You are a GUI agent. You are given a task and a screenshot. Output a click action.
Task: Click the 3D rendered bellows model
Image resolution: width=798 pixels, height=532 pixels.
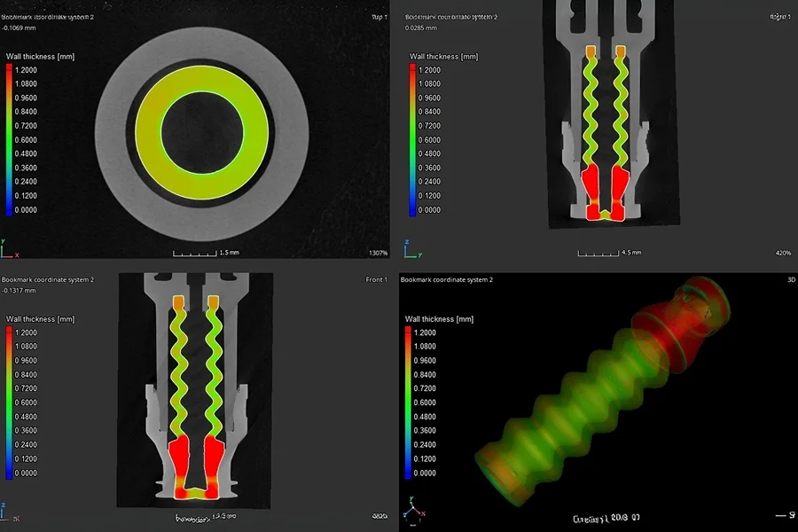click(x=603, y=392)
